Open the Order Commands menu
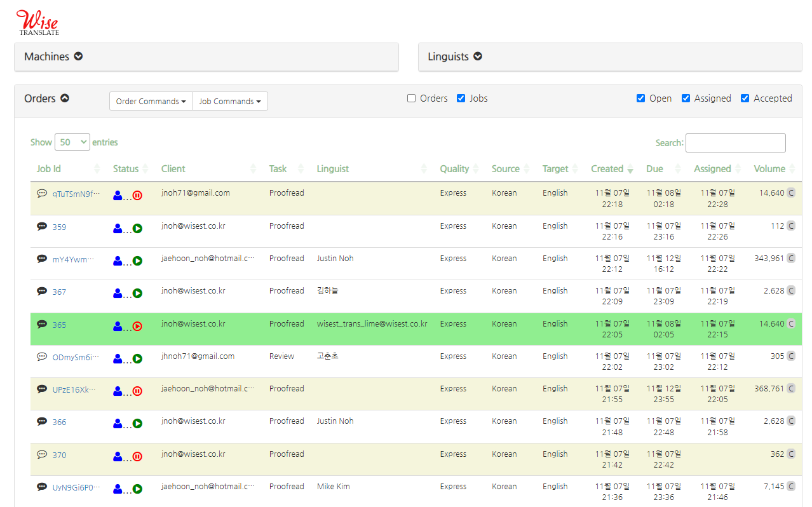Viewport: 812px width, 507px height. 151,101
